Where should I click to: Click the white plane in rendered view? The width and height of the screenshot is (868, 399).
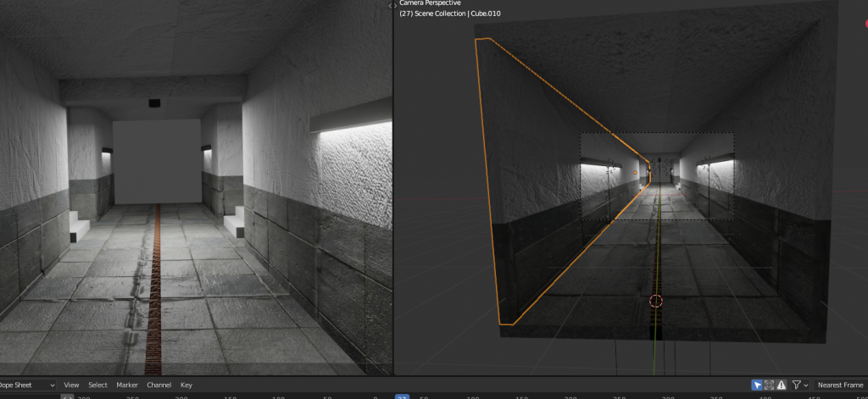pyautogui.click(x=156, y=161)
